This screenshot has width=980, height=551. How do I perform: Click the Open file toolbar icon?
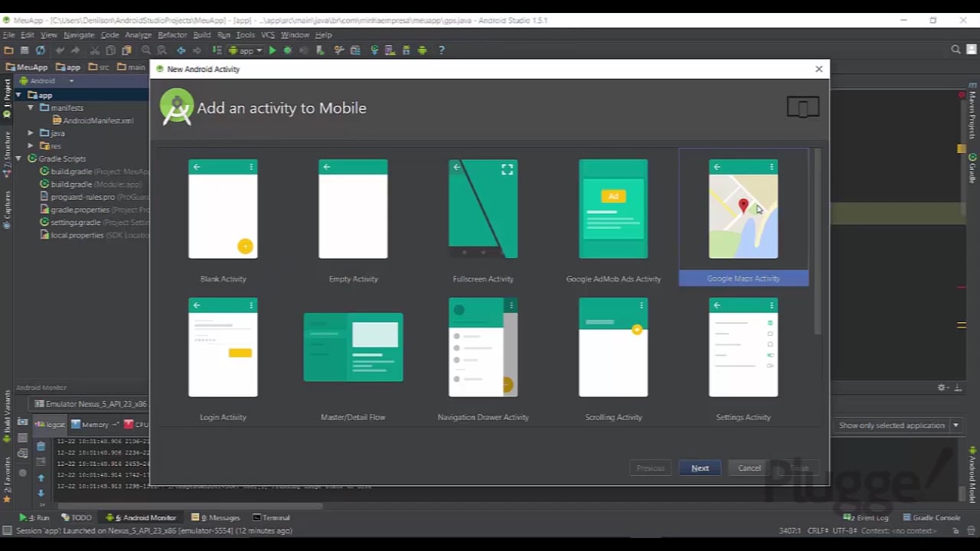(8, 51)
